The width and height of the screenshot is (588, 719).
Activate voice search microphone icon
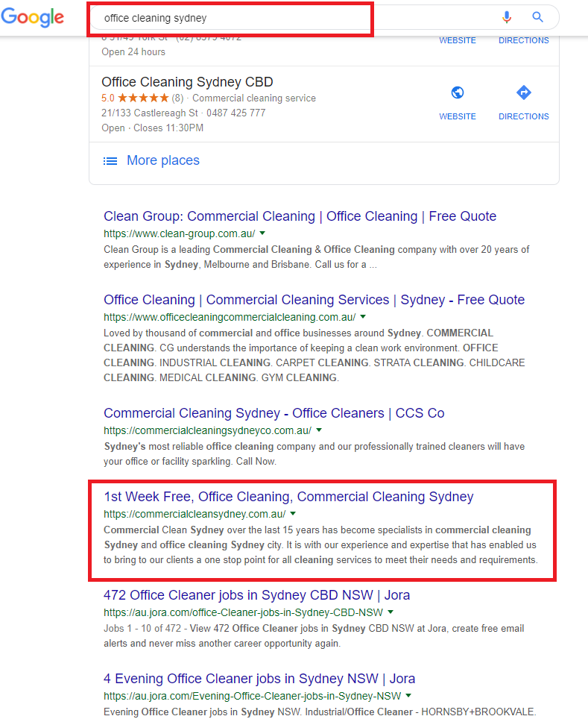coord(508,17)
